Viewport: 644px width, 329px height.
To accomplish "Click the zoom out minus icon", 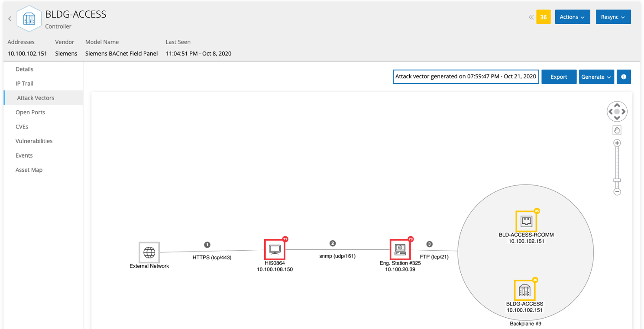I will click(617, 191).
